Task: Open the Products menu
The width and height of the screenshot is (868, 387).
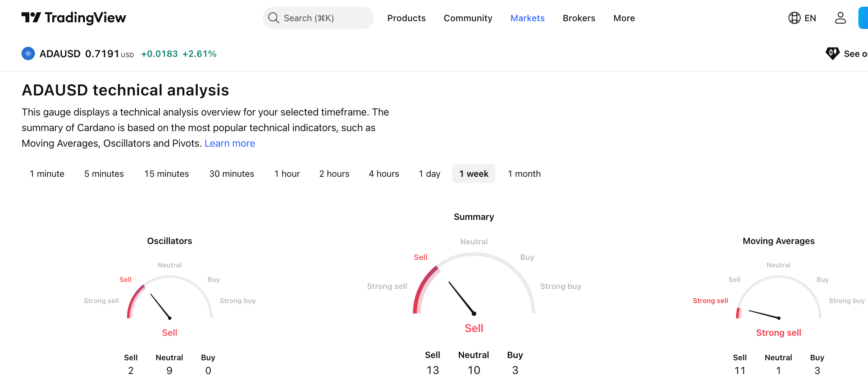Action: [406, 18]
